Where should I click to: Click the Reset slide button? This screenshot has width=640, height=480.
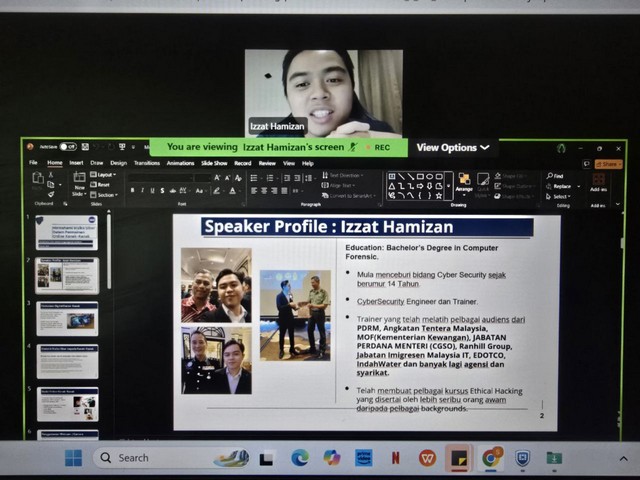pos(103,185)
